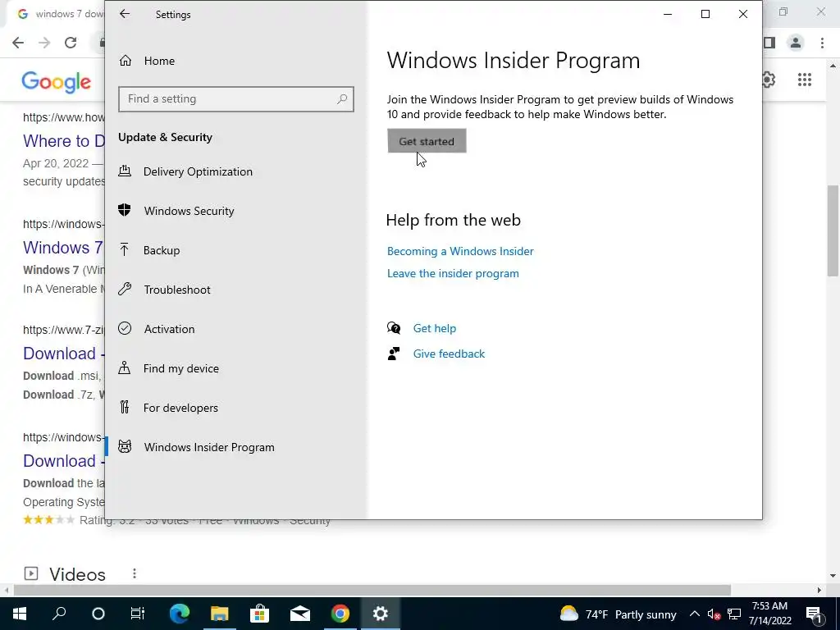The height and width of the screenshot is (630, 840).
Task: Show hidden system tray icons
Action: coord(694,614)
